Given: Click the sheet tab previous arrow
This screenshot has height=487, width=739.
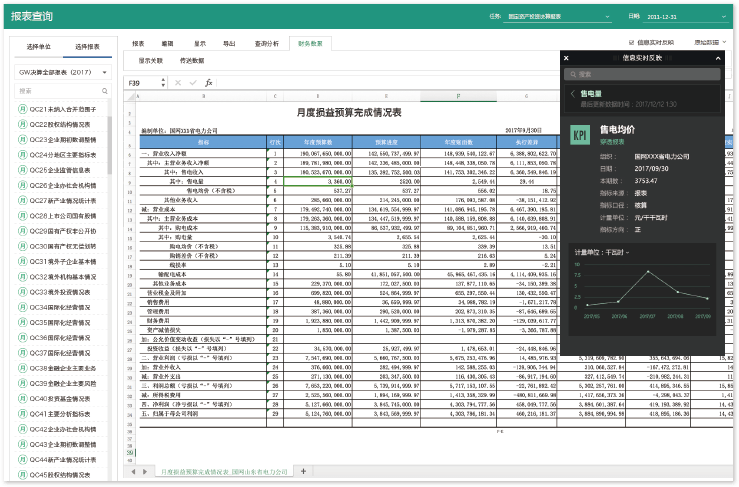Looking at the screenshot, I should (x=132, y=471).
